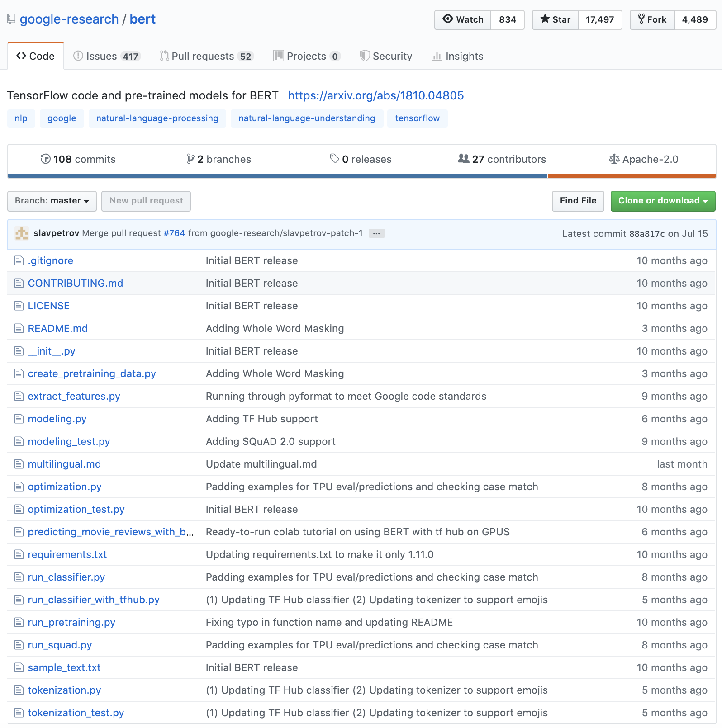Click the Find File button

pyautogui.click(x=578, y=201)
